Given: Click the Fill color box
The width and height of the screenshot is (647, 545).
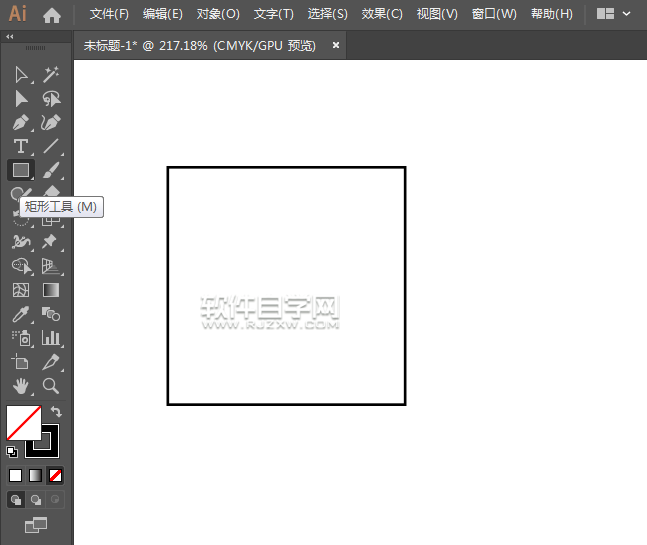Looking at the screenshot, I should click(x=24, y=422).
